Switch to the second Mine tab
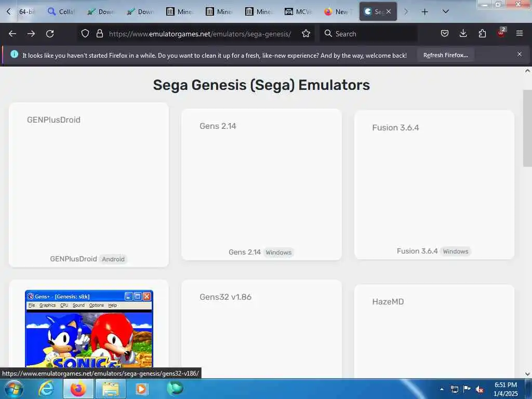The height and width of the screenshot is (399, 532). coord(219,11)
